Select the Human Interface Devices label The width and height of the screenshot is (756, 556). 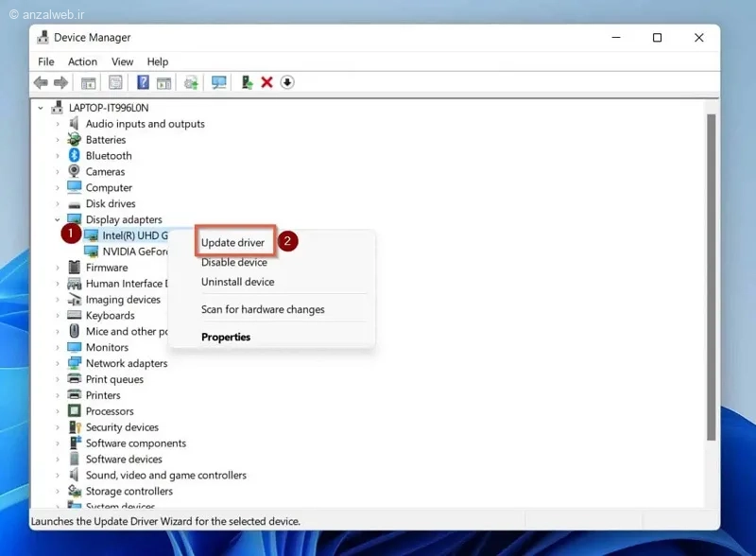tap(127, 284)
